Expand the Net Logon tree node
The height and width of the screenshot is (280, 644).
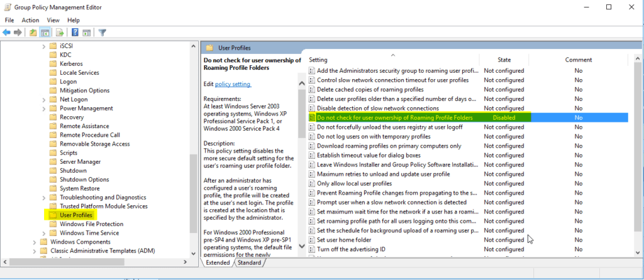click(x=44, y=99)
